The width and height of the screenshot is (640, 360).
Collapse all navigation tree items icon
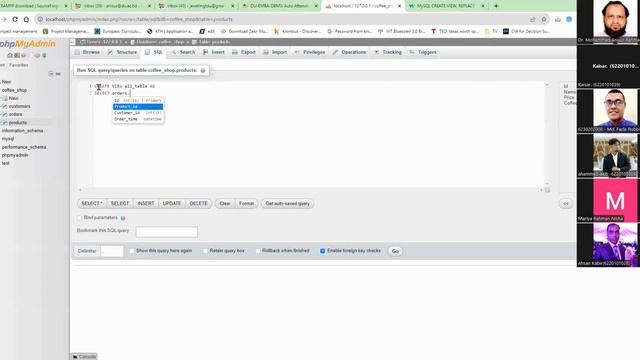click(51, 73)
